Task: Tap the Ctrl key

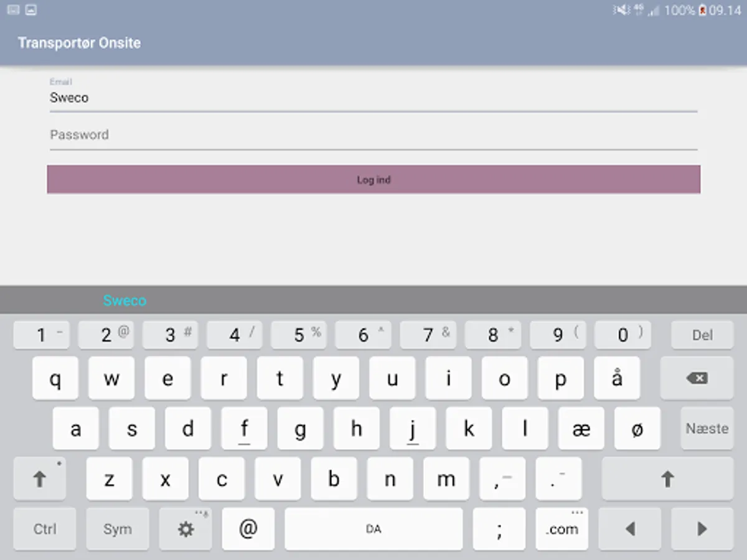Action: (45, 529)
